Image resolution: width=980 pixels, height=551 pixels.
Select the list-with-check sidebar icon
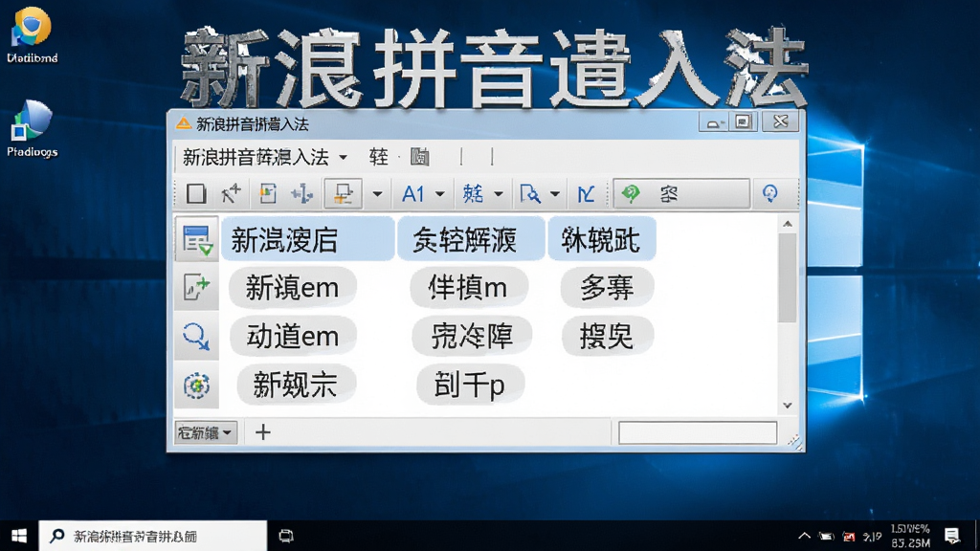(197, 238)
